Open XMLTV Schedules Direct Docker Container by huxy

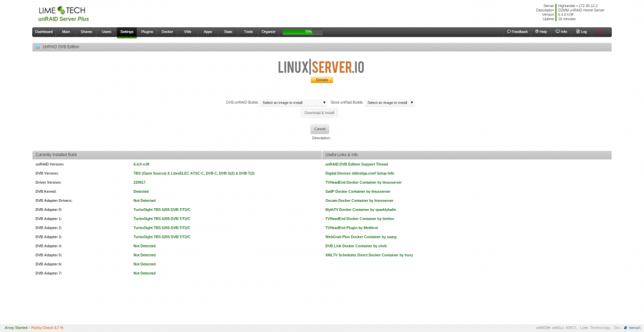[369, 255]
